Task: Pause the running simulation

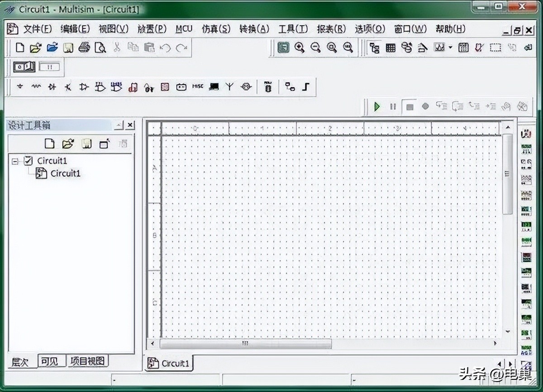Action: pyautogui.click(x=393, y=106)
